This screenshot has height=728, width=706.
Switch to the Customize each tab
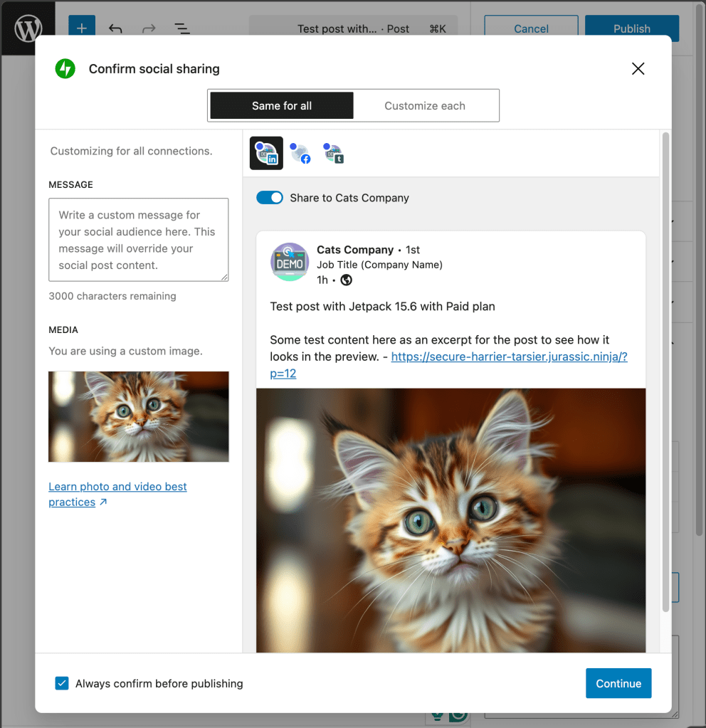point(425,105)
